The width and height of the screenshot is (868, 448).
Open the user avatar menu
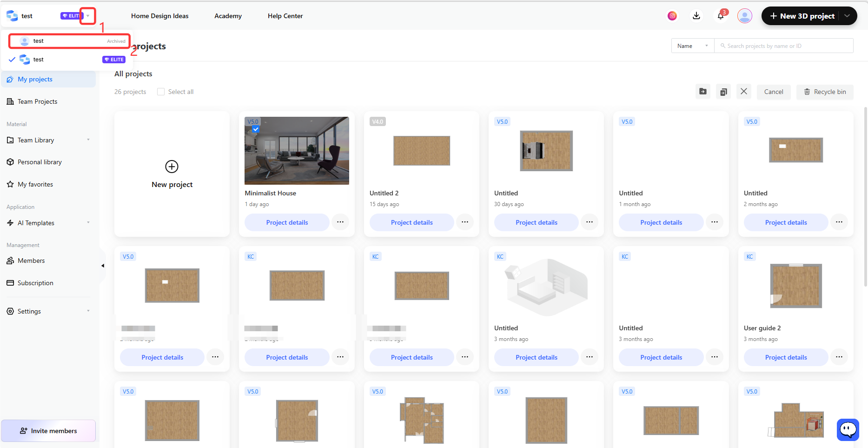click(x=745, y=16)
